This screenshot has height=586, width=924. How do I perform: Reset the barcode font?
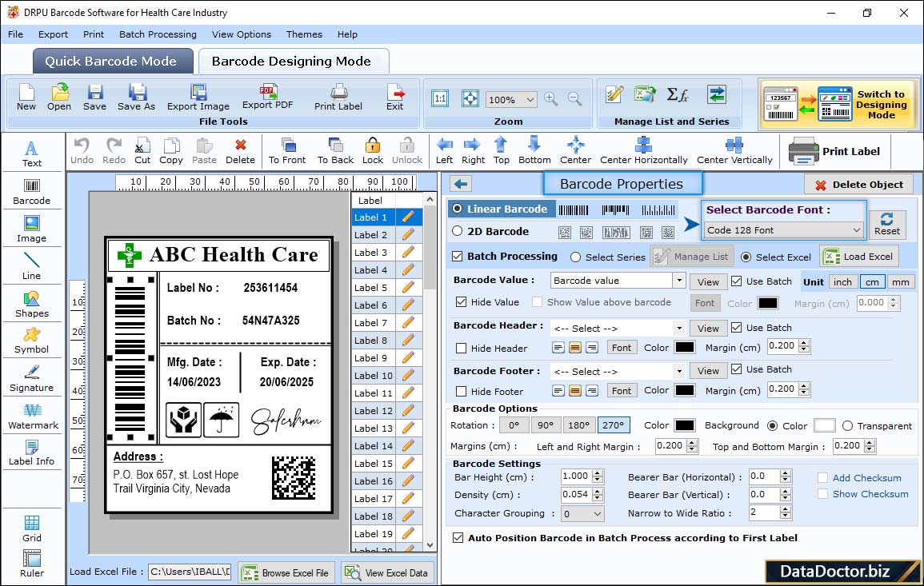point(887,225)
